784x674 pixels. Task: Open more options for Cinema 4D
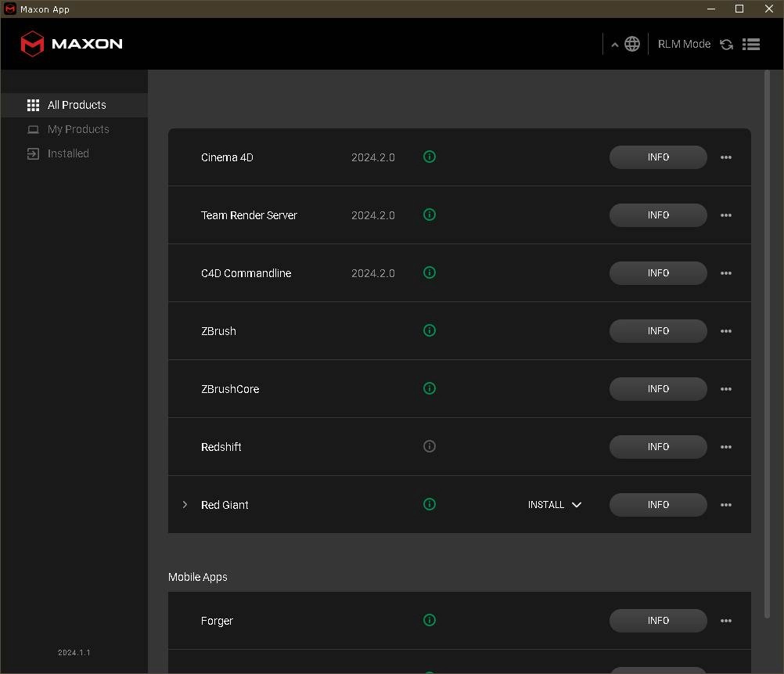726,157
